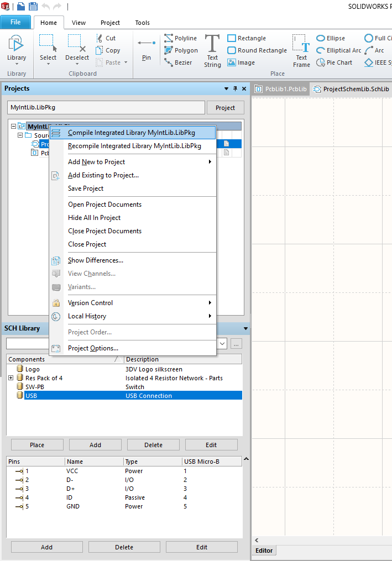The width and height of the screenshot is (392, 561).
Task: Expand Add New to Project submenu
Action: click(133, 162)
